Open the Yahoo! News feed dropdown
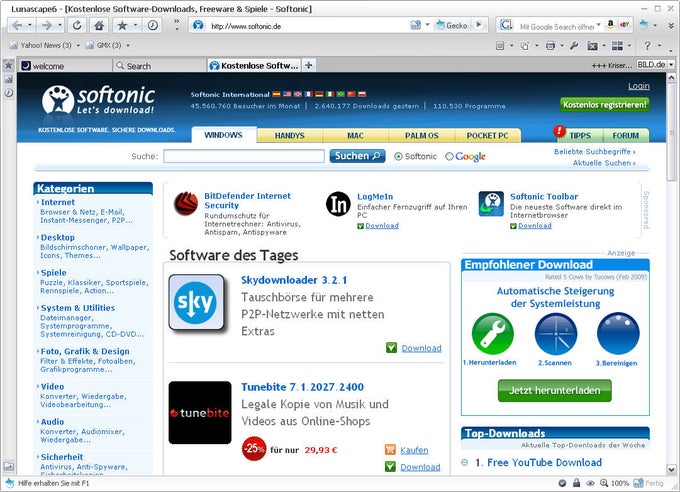This screenshot has width=680, height=492. point(78,45)
